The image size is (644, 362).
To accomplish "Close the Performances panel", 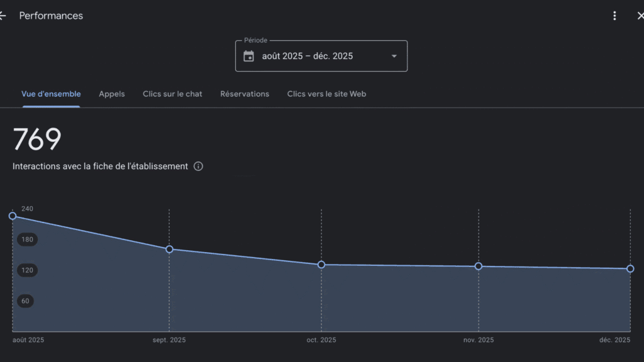I will click(640, 16).
